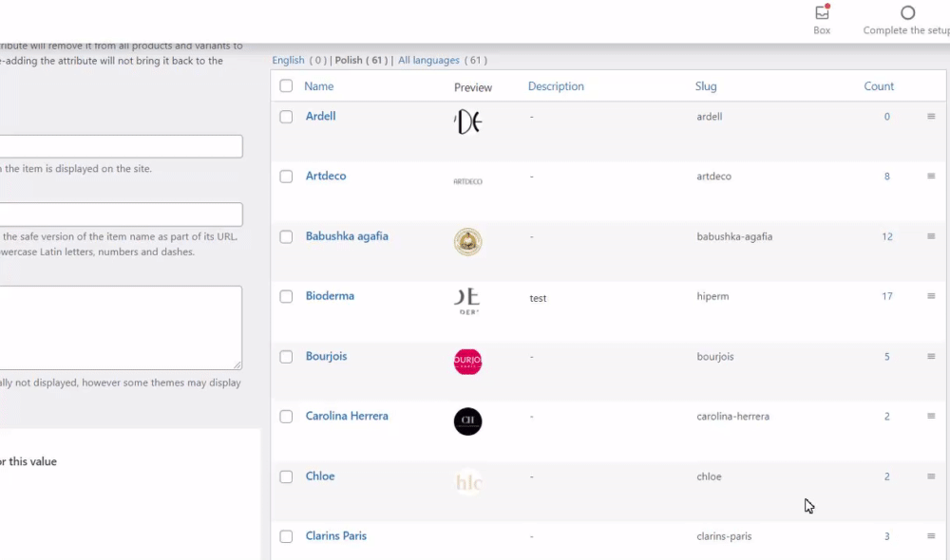Click the 'clarins-paris' slug text

click(724, 536)
